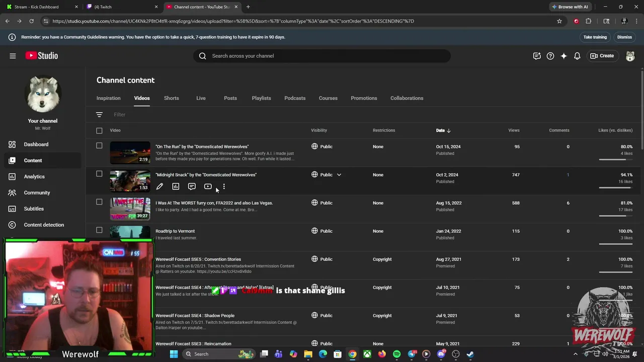Switch to the Playlists tab

pos(261,98)
